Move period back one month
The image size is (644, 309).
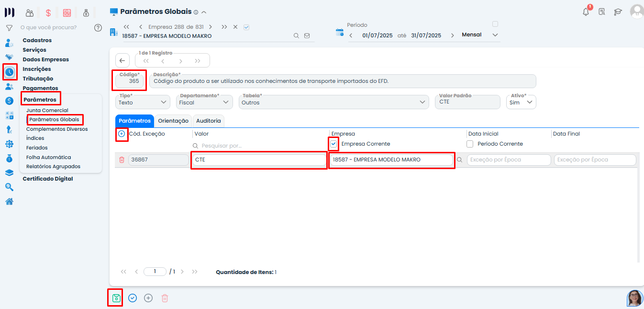(351, 35)
